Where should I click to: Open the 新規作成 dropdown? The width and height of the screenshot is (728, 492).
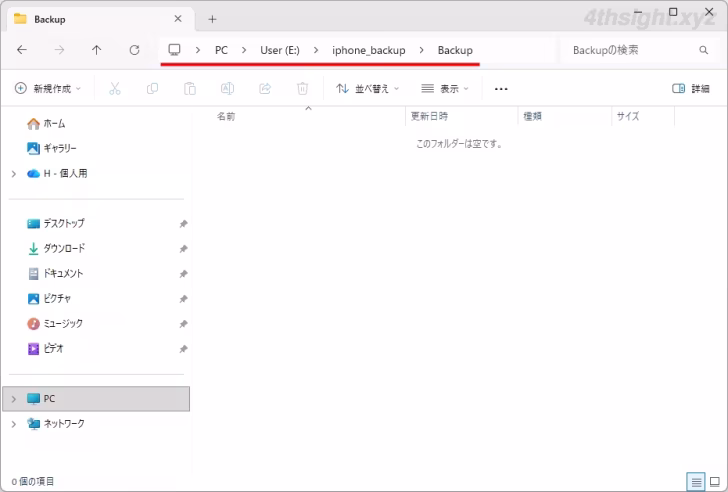(48, 88)
